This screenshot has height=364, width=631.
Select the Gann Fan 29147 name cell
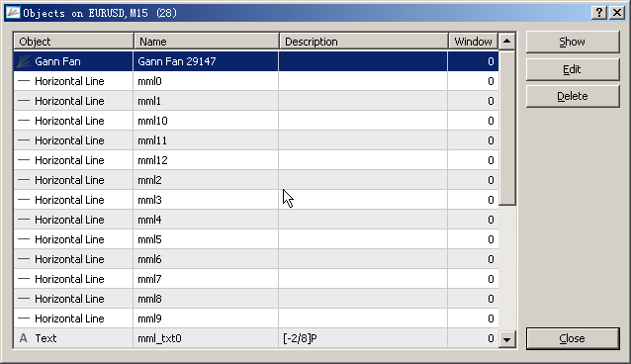[206, 61]
